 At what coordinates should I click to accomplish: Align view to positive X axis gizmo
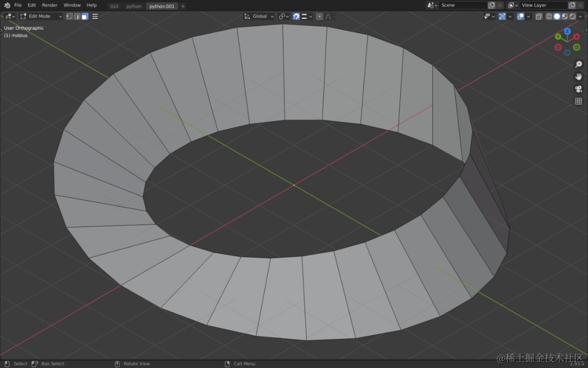click(x=577, y=37)
